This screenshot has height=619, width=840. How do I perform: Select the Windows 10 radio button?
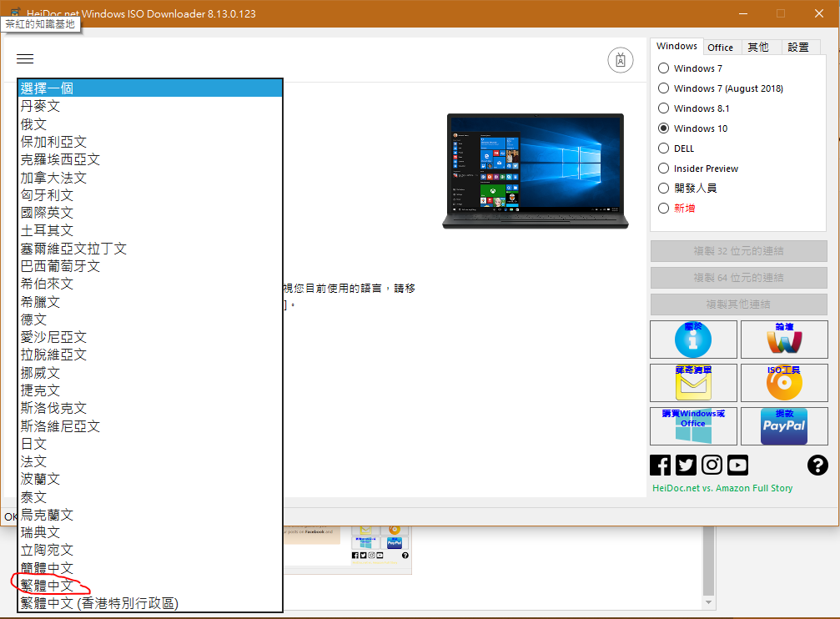tap(663, 128)
